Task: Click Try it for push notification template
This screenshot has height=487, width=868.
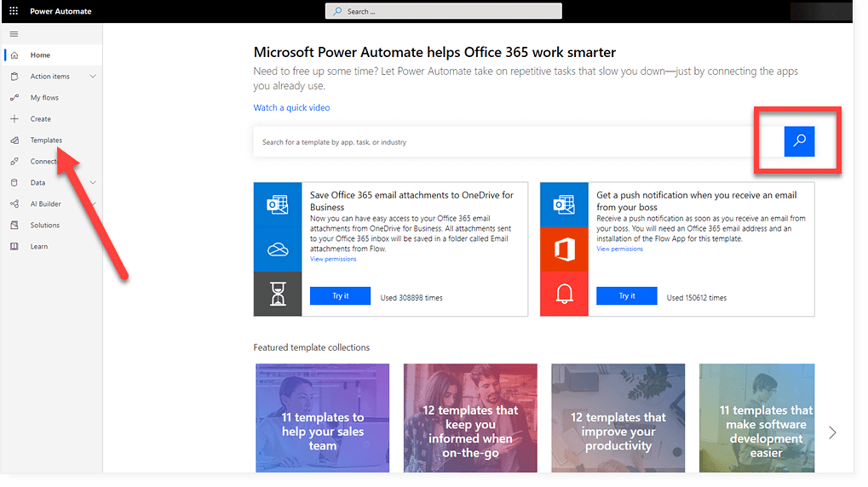Action: 627,296
